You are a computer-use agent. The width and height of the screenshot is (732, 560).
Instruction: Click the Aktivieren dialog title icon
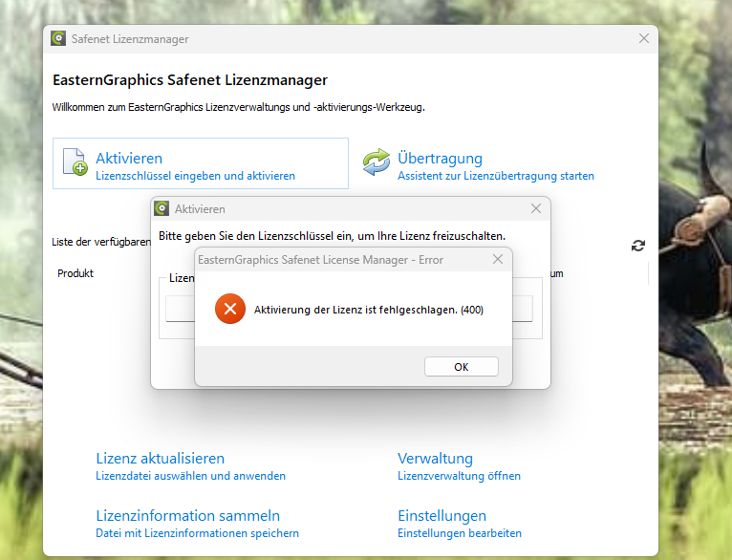(162, 208)
